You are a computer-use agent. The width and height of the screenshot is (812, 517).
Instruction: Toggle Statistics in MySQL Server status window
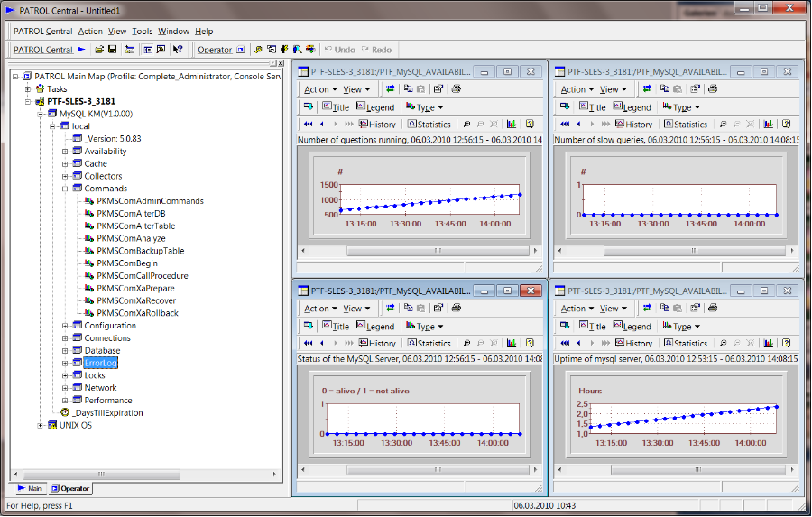tap(429, 343)
